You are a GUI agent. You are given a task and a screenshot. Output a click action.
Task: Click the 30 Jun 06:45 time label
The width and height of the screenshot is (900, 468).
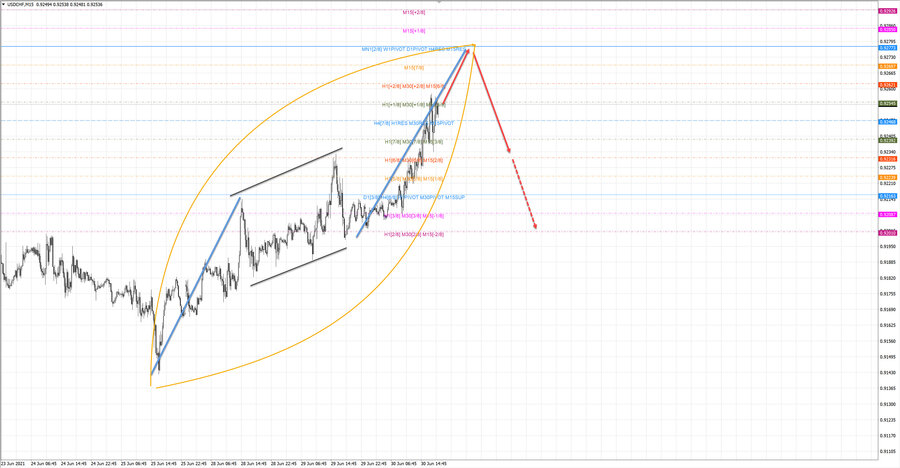point(404,463)
